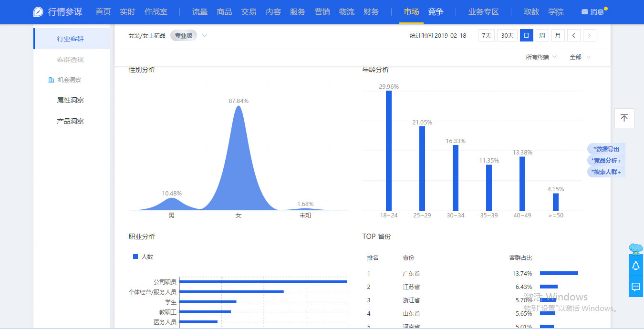The width and height of the screenshot is (644, 329).
Task: Open 客群透视 in the left sidebar
Action: pos(70,60)
